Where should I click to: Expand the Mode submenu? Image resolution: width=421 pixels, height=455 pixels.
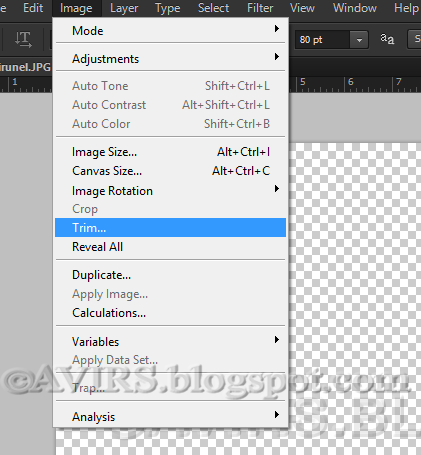(170, 31)
